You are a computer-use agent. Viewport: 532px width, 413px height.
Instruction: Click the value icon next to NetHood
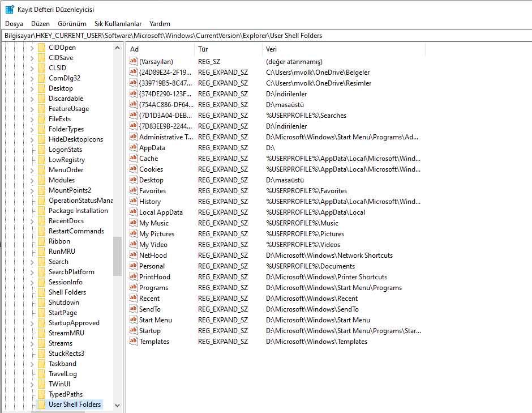(x=134, y=255)
